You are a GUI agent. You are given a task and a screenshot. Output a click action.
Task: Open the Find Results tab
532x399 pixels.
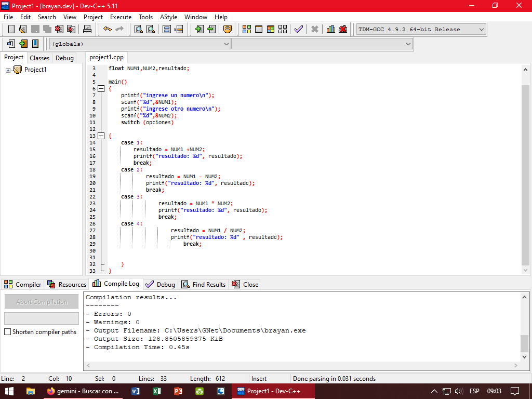(x=204, y=284)
